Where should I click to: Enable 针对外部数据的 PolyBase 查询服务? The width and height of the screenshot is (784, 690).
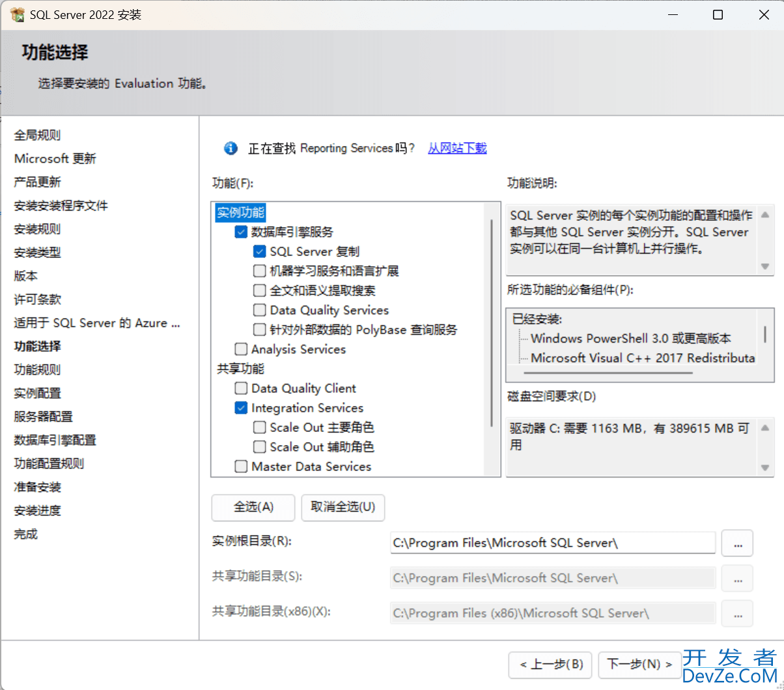[259, 330]
